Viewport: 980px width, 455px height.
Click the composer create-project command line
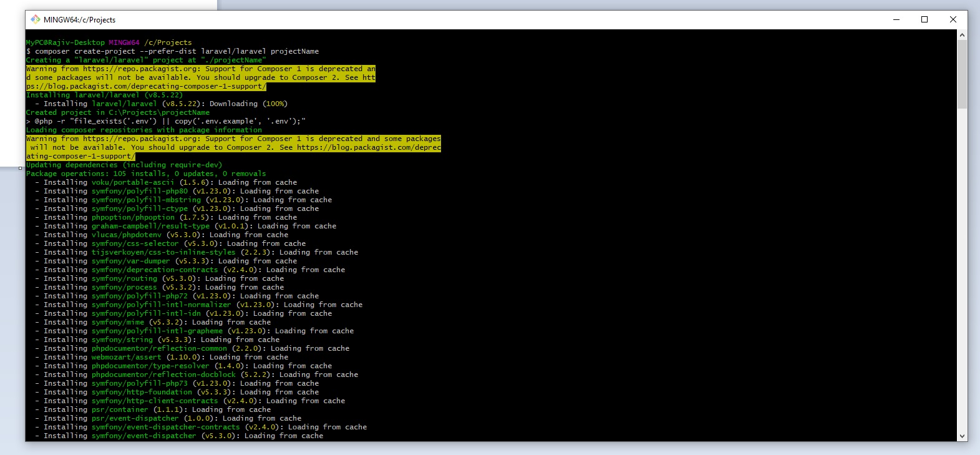coord(172,51)
